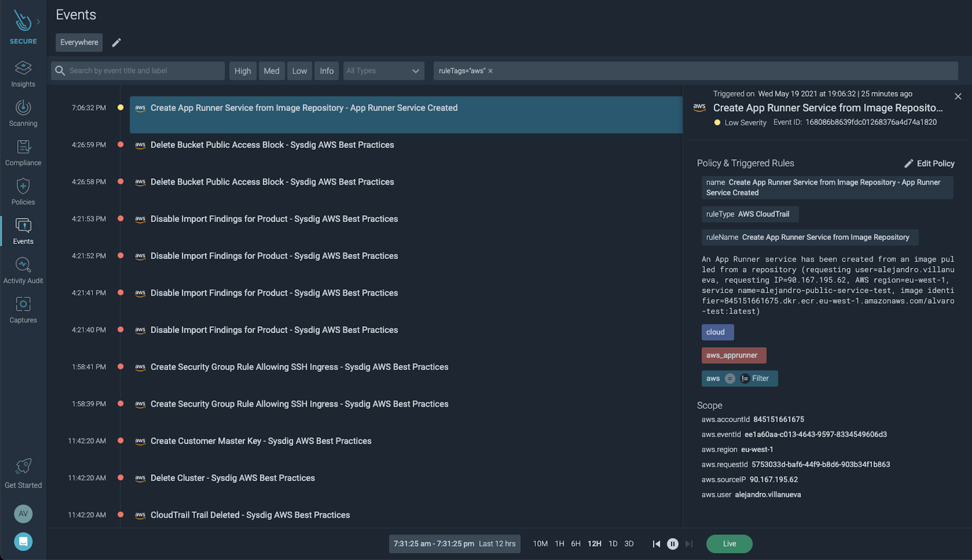Click the Edit Policy pencil icon

[908, 163]
